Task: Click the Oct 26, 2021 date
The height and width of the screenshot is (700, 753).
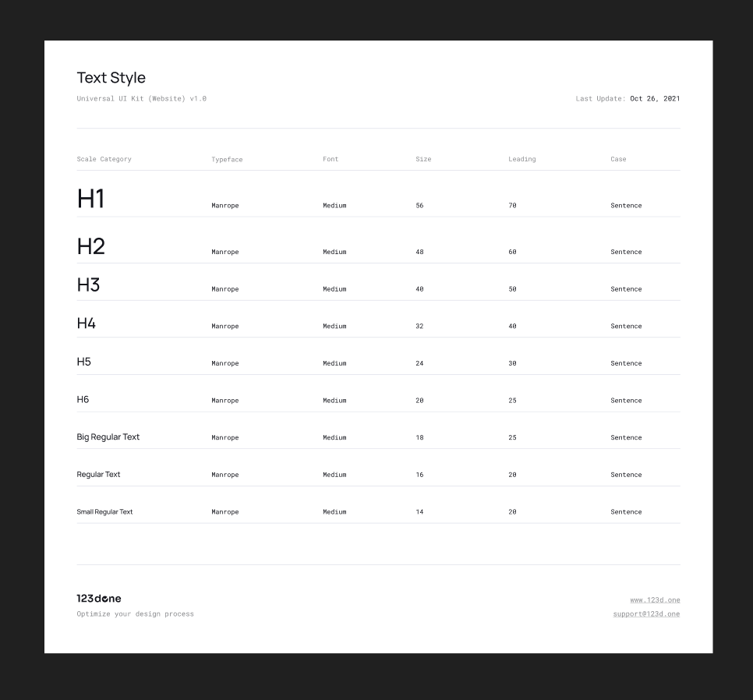Action: click(x=655, y=98)
